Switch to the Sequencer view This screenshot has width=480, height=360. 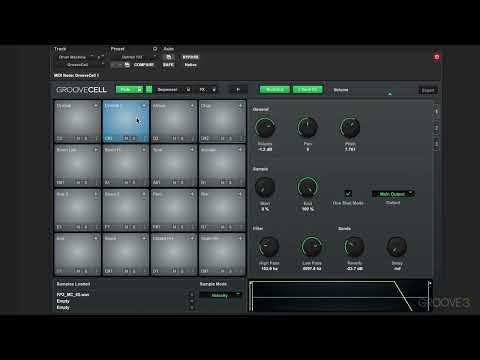coord(167,90)
